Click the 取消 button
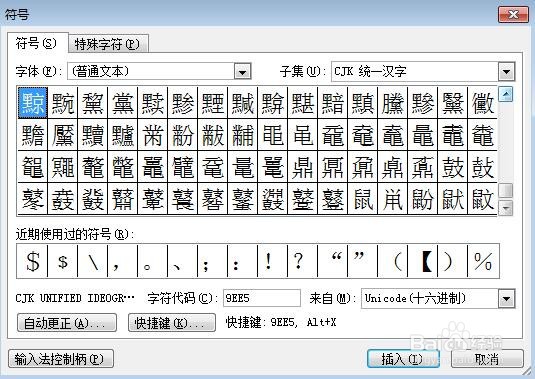This screenshot has height=379, width=535. [x=487, y=359]
